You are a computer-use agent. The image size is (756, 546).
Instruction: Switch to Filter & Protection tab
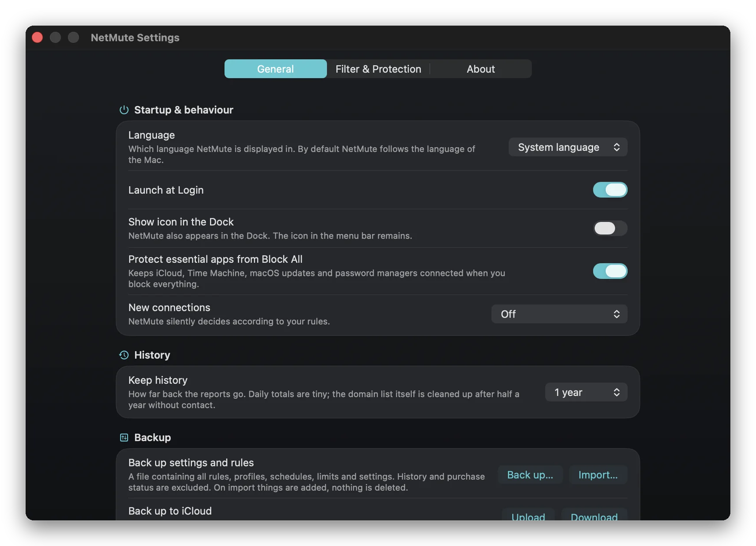coord(378,69)
